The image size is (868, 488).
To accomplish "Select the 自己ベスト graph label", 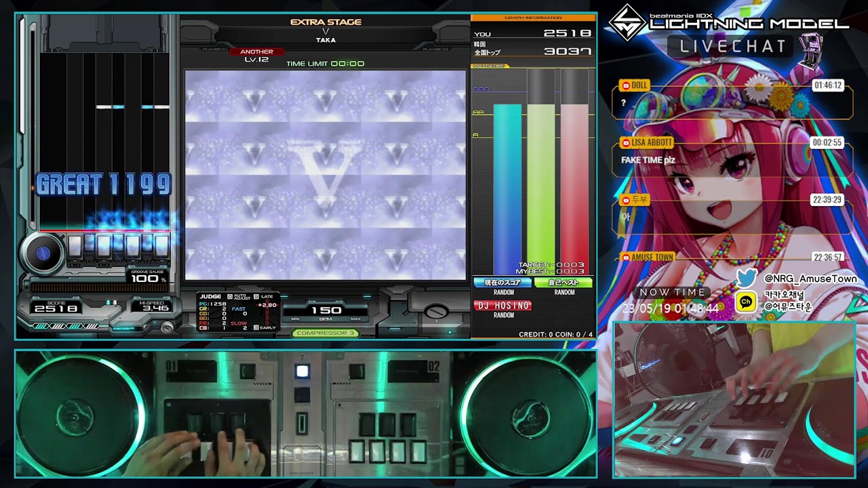I will (564, 283).
